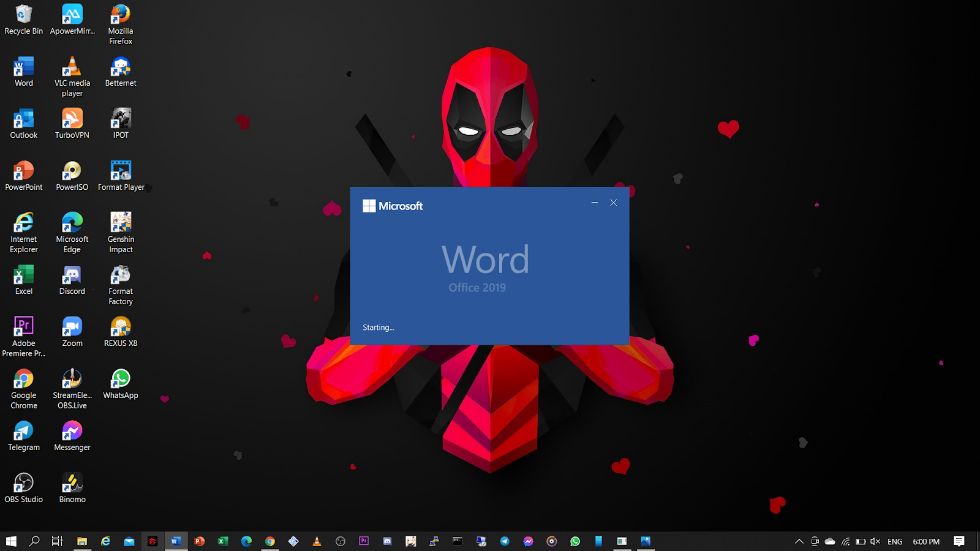Screen dimensions: 980x551
Task: Open File Explorer from the taskbar
Action: coord(82,541)
